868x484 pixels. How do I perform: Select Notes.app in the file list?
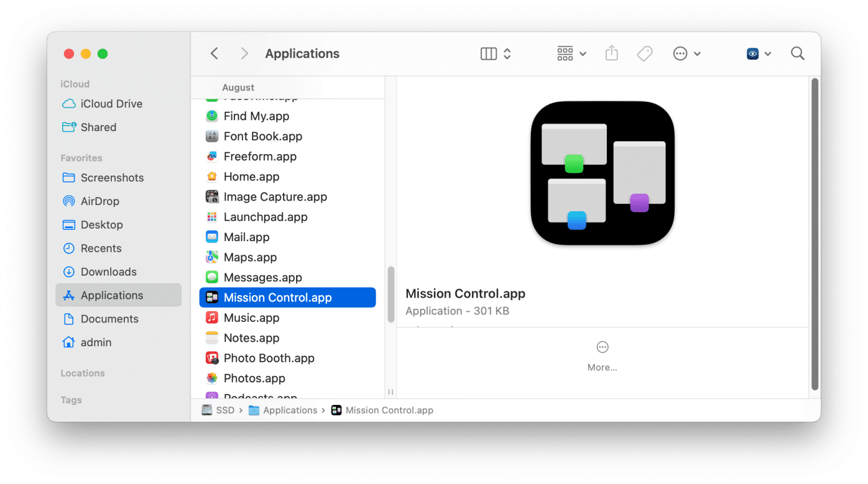point(252,338)
